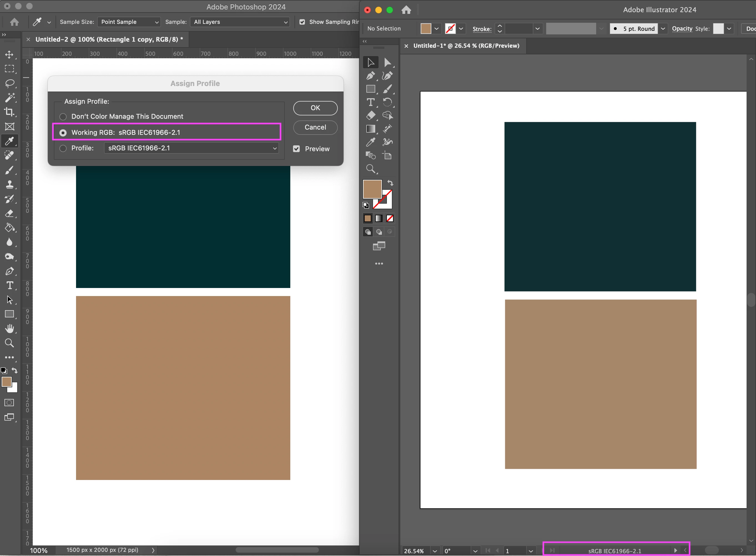Toggle the Preview checkbox
This screenshot has width=756, height=556.
coord(296,149)
